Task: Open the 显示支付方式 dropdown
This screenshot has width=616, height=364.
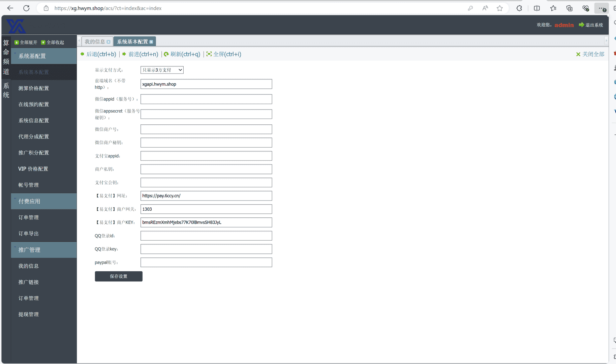Action: (x=162, y=70)
